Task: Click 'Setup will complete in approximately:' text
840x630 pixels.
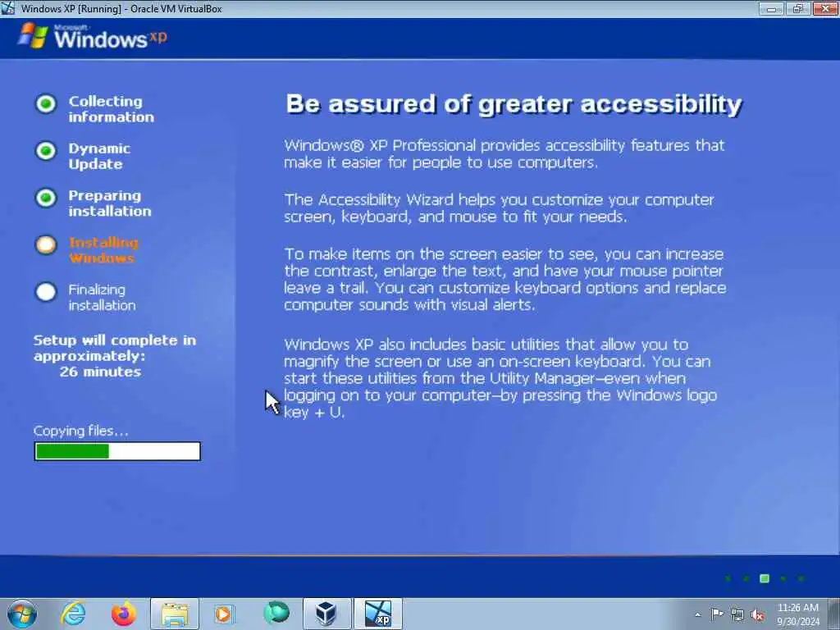Action: point(115,348)
